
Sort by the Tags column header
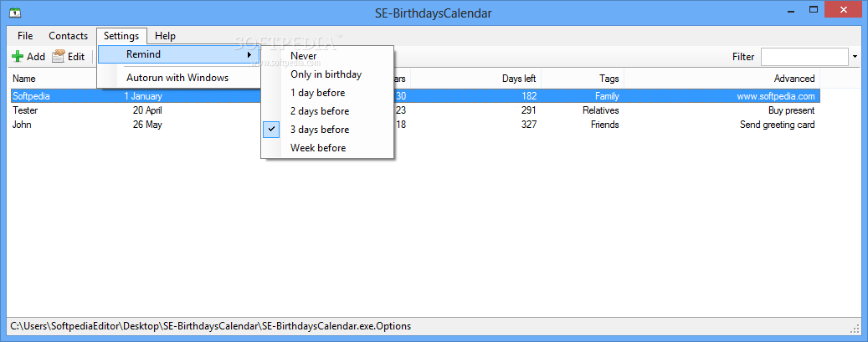(x=609, y=79)
